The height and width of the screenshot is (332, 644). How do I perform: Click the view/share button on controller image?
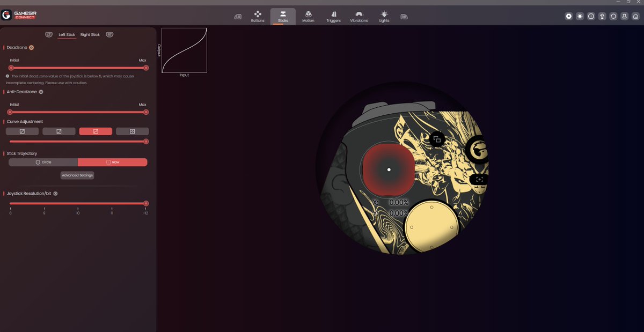[437, 139]
